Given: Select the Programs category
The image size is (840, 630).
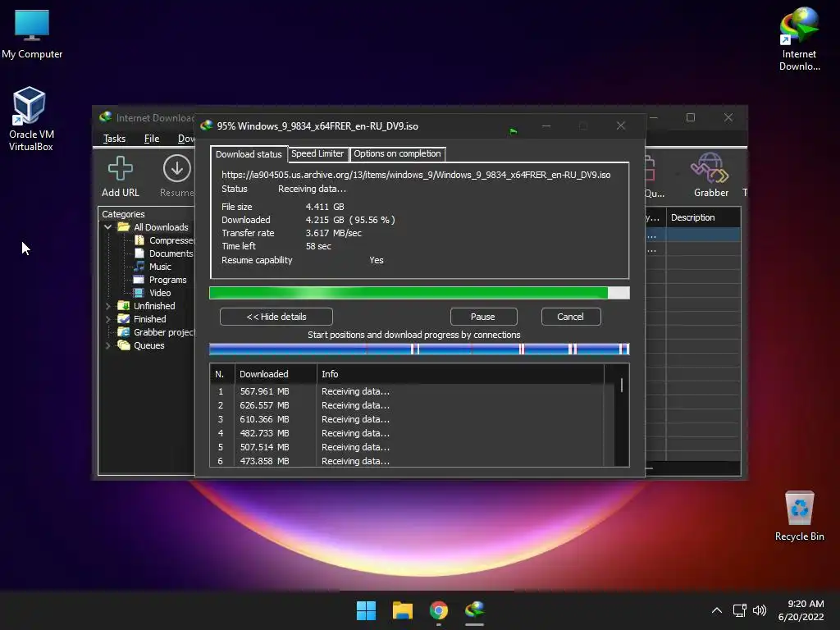Looking at the screenshot, I should click(167, 280).
